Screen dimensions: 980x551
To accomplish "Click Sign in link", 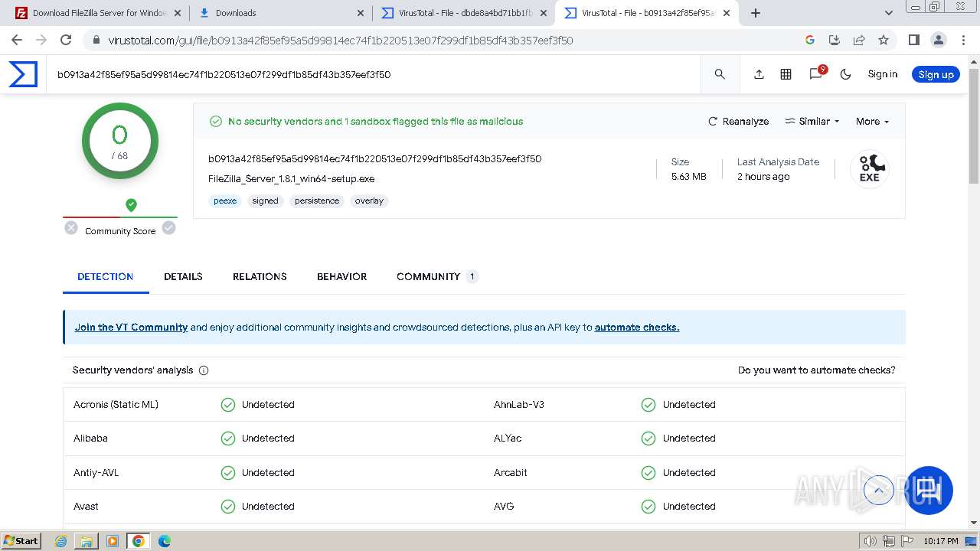I will (x=882, y=74).
